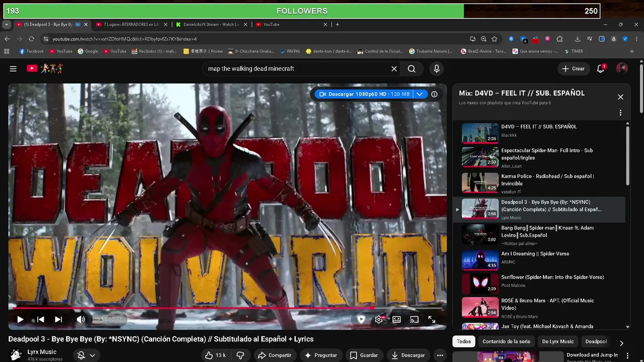Play Bang Bang Spider-man K'naan video
The width and height of the screenshot is (644, 362).
pos(539,235)
